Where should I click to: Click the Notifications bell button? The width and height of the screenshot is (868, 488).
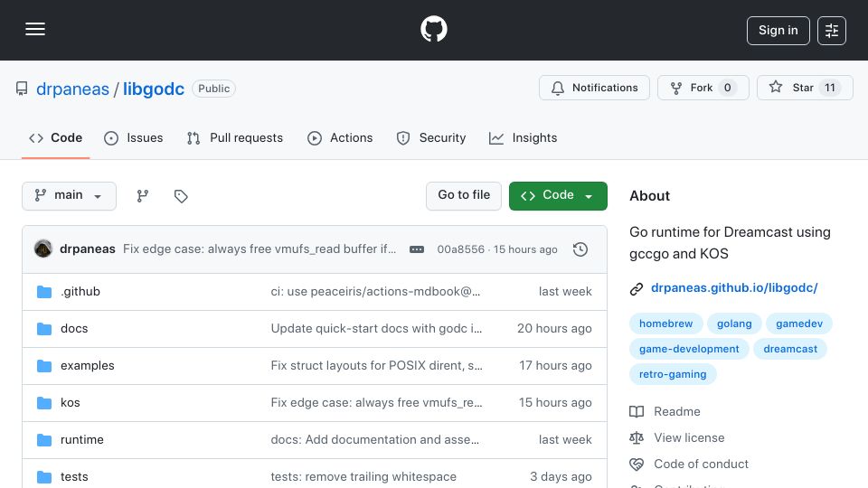pyautogui.click(x=594, y=88)
